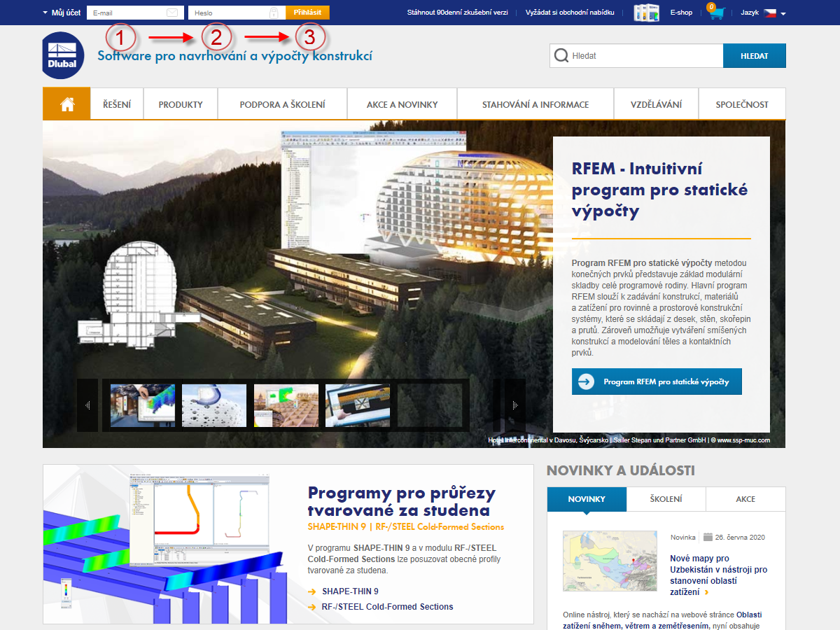Viewport: 840px width, 630px height.
Task: Expand the Můj účet dropdown
Action: pyautogui.click(x=61, y=13)
